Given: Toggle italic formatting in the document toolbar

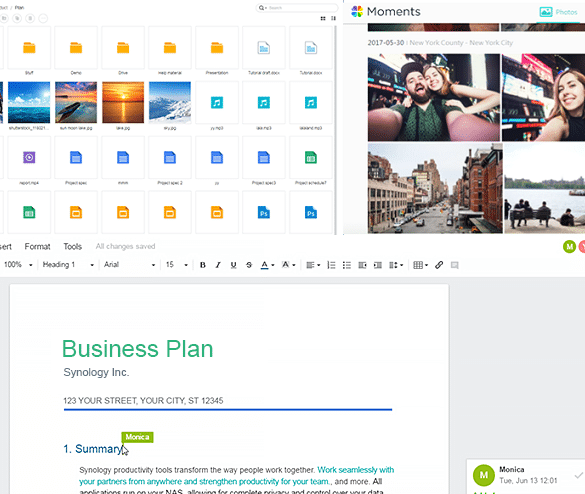Looking at the screenshot, I should pyautogui.click(x=218, y=265).
